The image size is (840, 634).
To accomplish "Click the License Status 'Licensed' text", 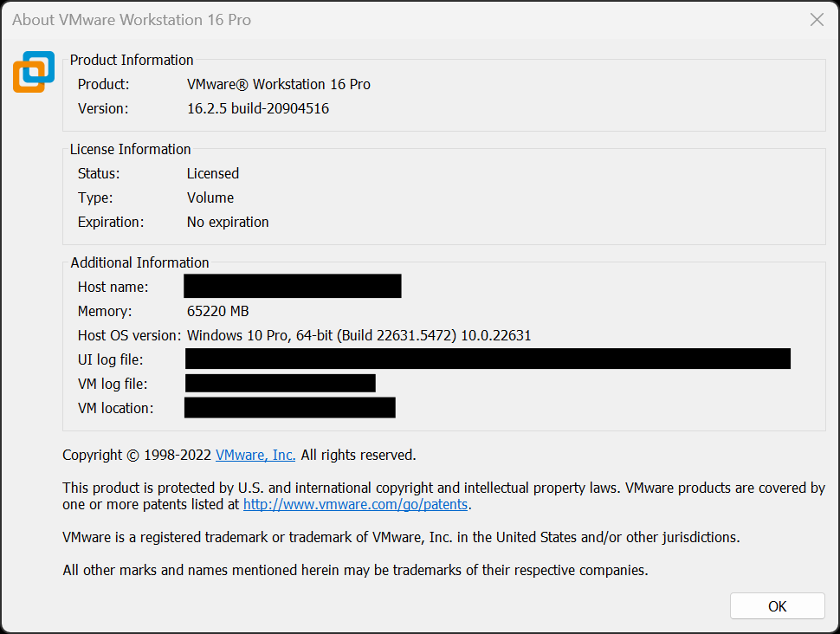I will coord(212,173).
